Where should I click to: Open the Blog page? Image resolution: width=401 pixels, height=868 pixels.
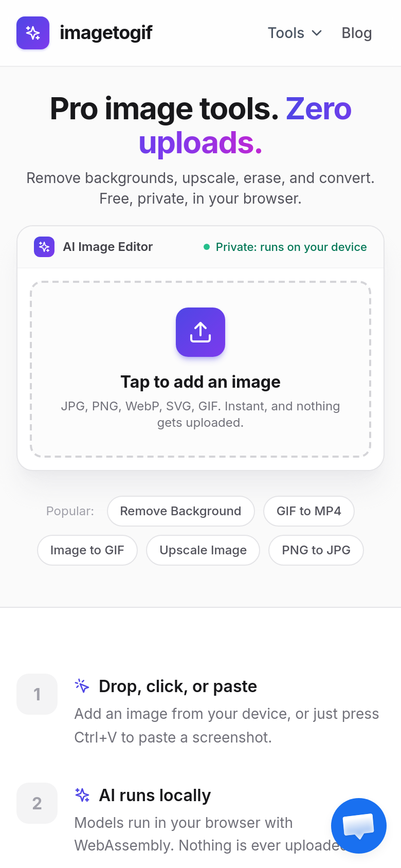(357, 33)
